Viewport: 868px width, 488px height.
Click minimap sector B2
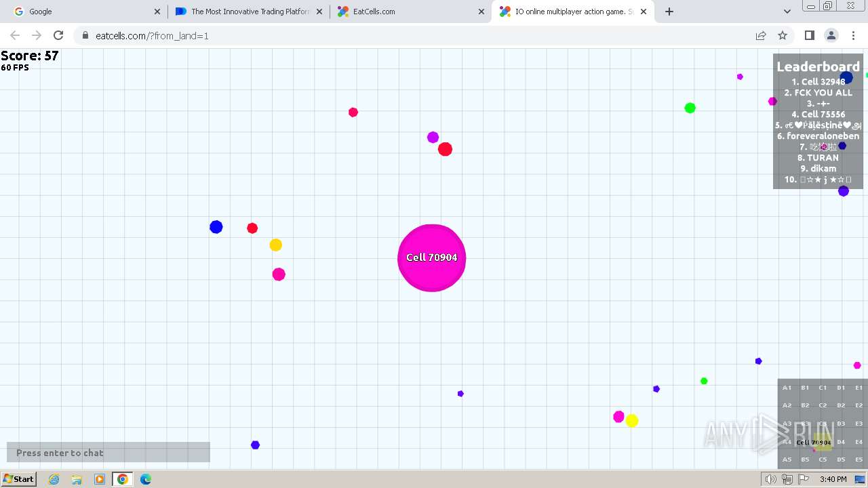click(805, 405)
